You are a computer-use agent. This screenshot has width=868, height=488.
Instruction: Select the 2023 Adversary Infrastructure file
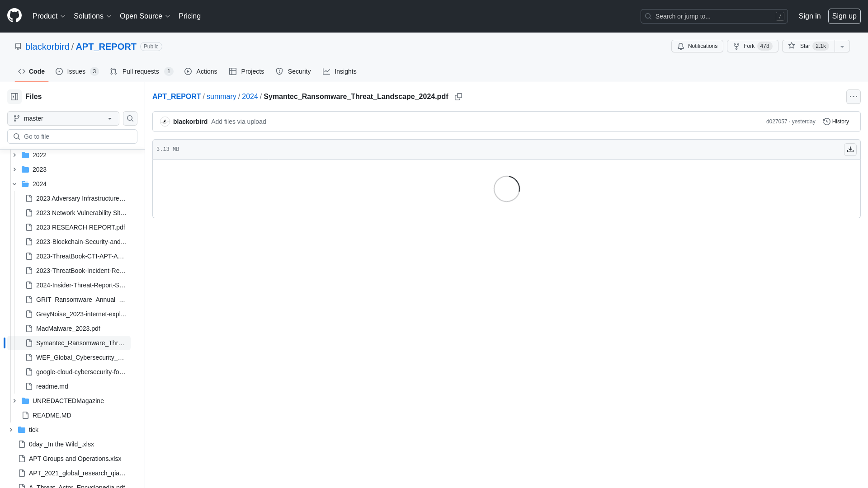[x=81, y=198]
